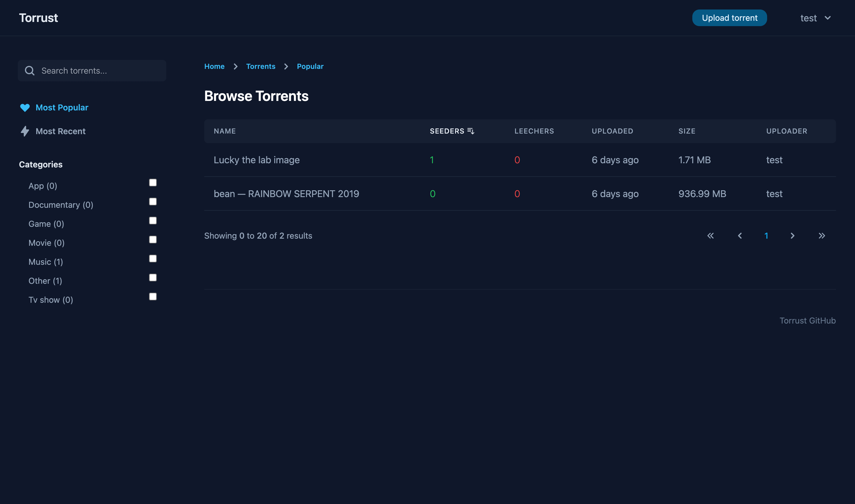
Task: Open Lucky the lab image torrent
Action: click(x=256, y=160)
